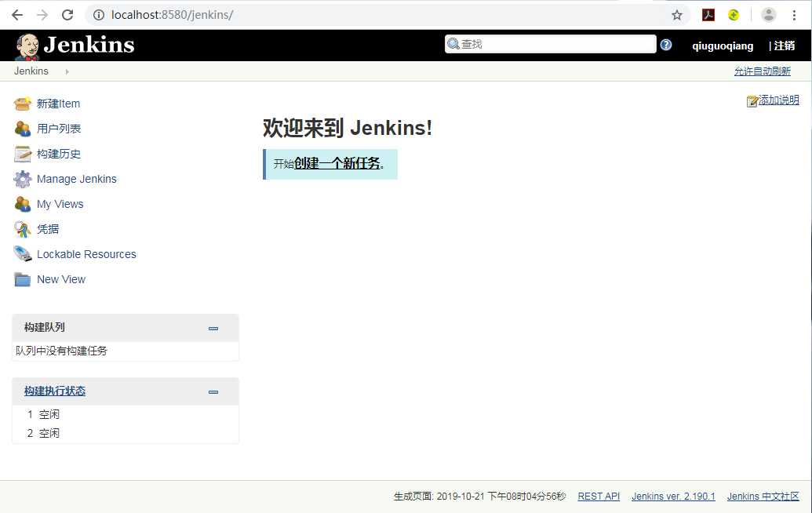Click the browser reload button
This screenshot has width=812, height=513.
[x=67, y=15]
